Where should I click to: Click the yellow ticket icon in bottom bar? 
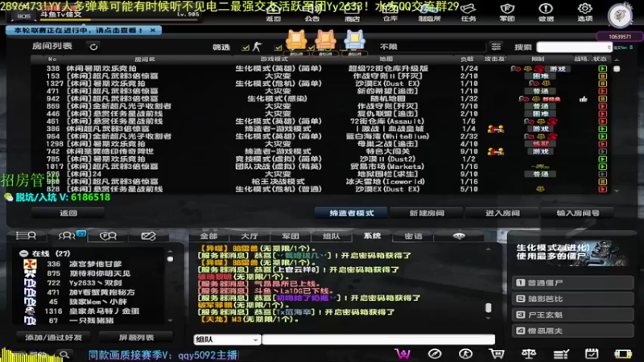pyautogui.click(x=622, y=354)
